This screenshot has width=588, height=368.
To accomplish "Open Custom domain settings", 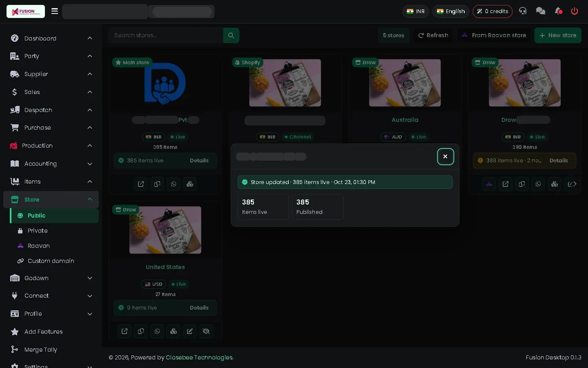I will pos(55,261).
